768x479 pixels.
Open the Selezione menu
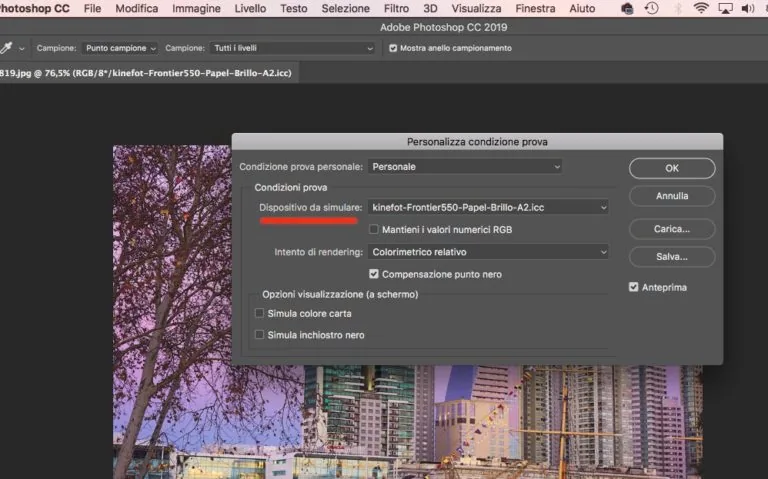coord(345,8)
